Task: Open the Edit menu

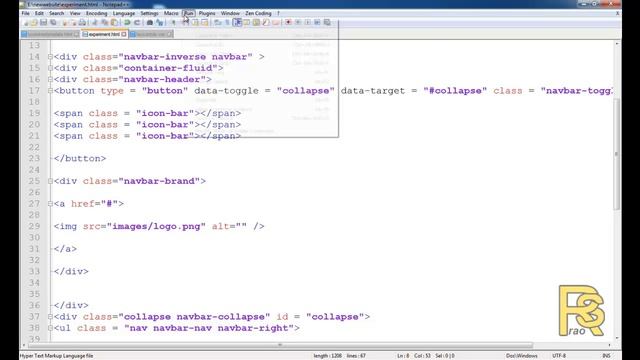Action: click(39, 13)
